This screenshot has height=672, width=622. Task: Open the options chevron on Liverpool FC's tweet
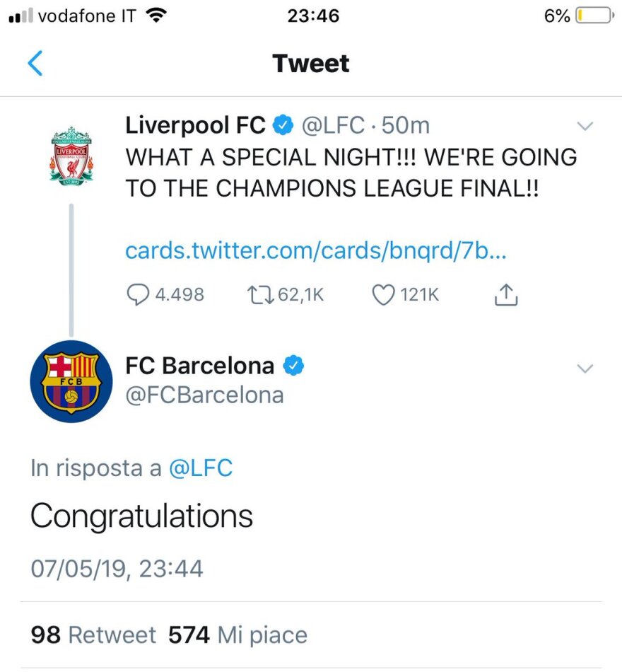585,126
